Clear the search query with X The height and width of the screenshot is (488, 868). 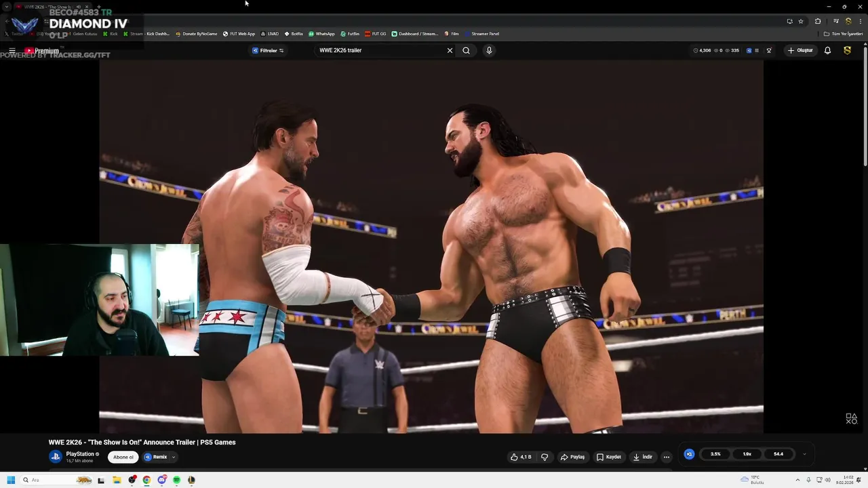point(450,50)
